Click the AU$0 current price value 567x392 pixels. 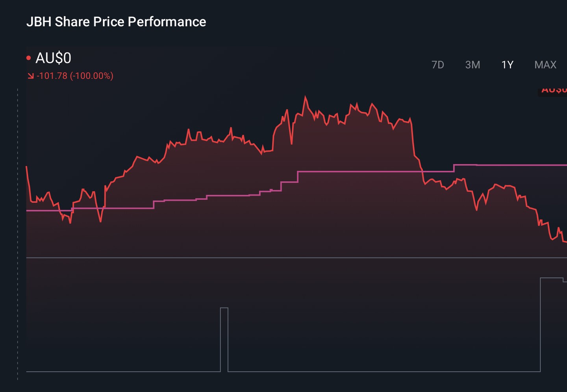[x=53, y=58]
